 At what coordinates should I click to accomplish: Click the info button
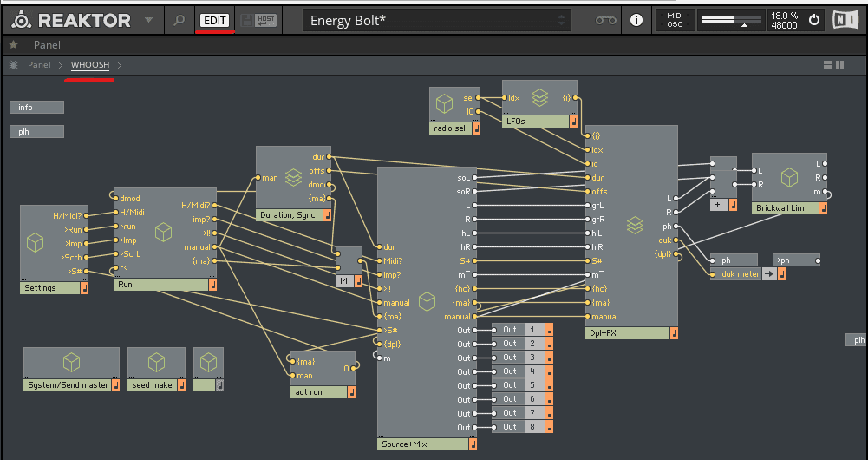coord(36,107)
